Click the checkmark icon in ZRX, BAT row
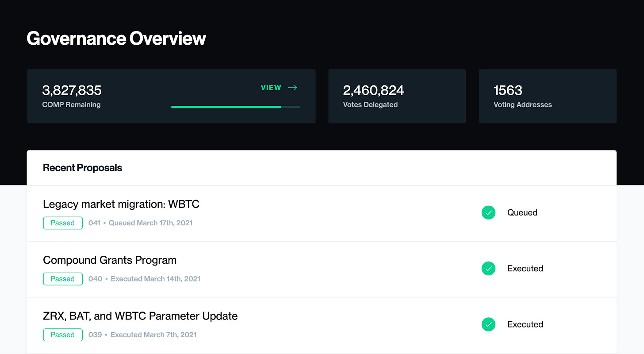 tap(488, 324)
